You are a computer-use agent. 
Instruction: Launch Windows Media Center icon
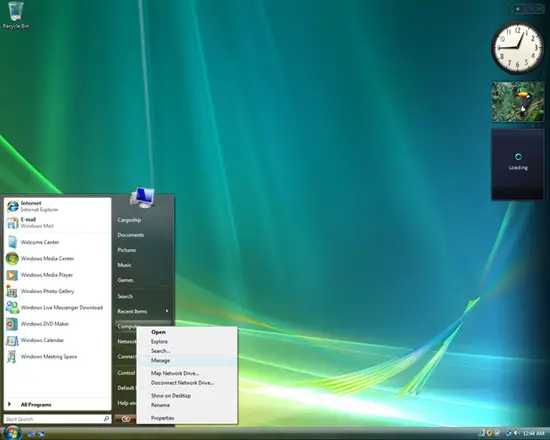click(12, 259)
